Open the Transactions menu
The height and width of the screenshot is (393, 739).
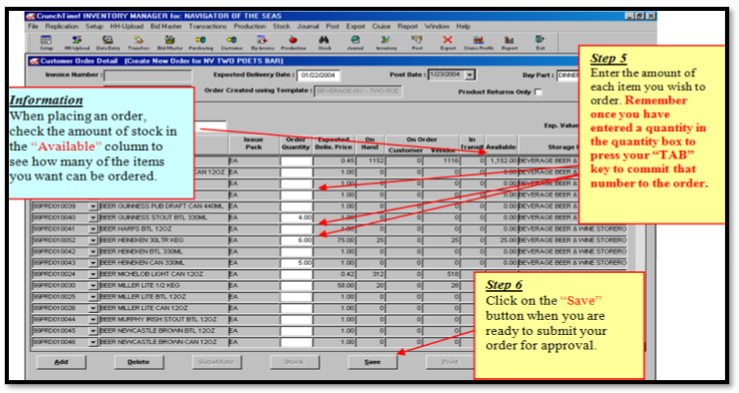[208, 26]
